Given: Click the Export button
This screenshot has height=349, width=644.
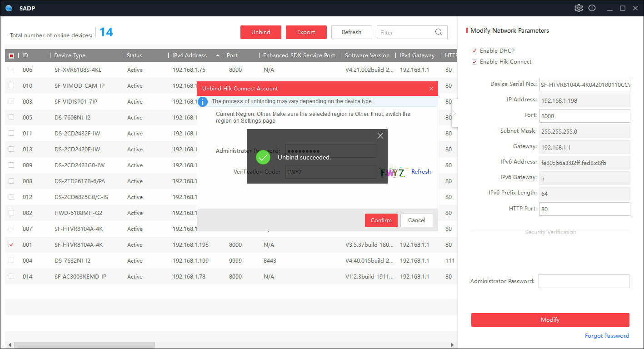Looking at the screenshot, I should pos(306,32).
